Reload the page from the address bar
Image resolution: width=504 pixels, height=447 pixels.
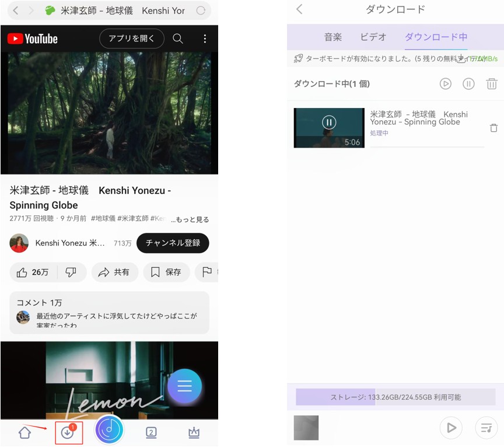(x=201, y=11)
